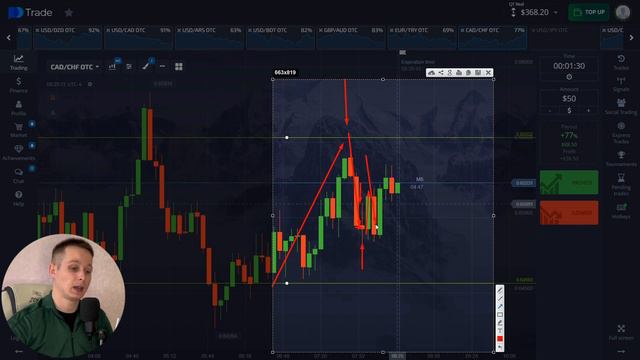Open Hotkeys settings
Screen dimensions: 640x360
pyautogui.click(x=621, y=211)
